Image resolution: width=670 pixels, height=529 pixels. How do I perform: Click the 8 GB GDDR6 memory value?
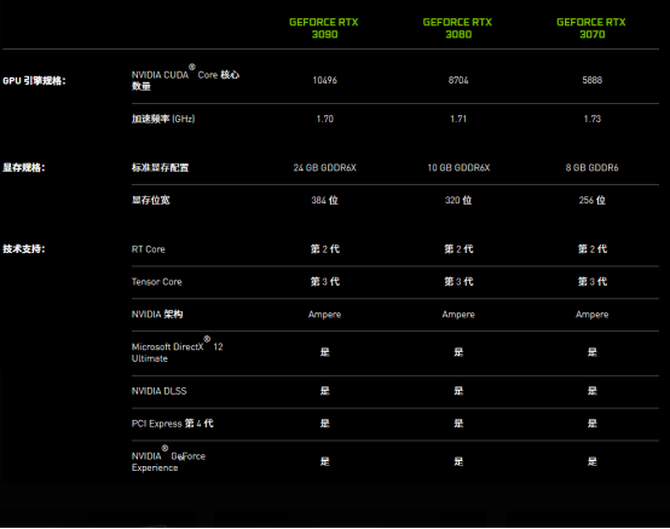click(591, 168)
